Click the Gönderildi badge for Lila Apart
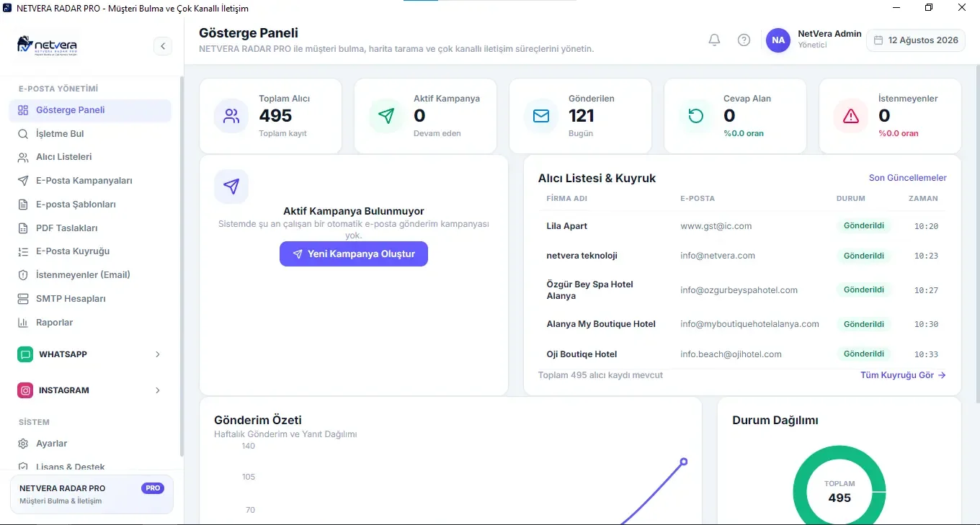The image size is (980, 525). (864, 226)
